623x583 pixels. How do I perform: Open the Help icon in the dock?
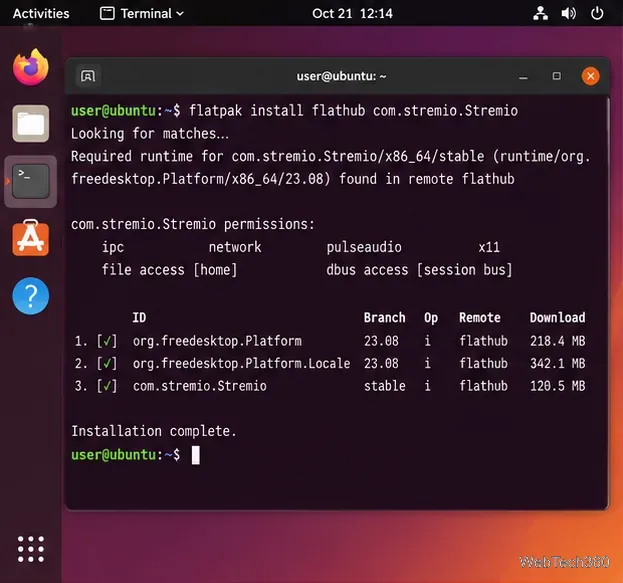tap(31, 296)
